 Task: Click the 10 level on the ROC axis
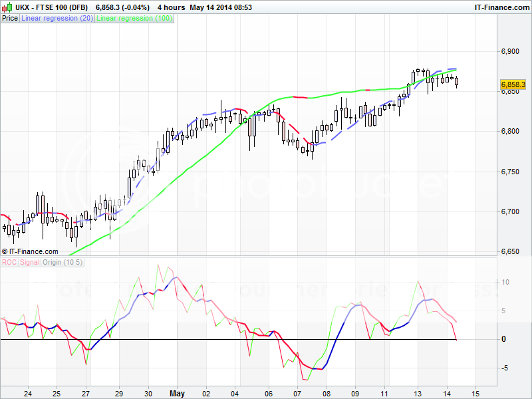505,282
